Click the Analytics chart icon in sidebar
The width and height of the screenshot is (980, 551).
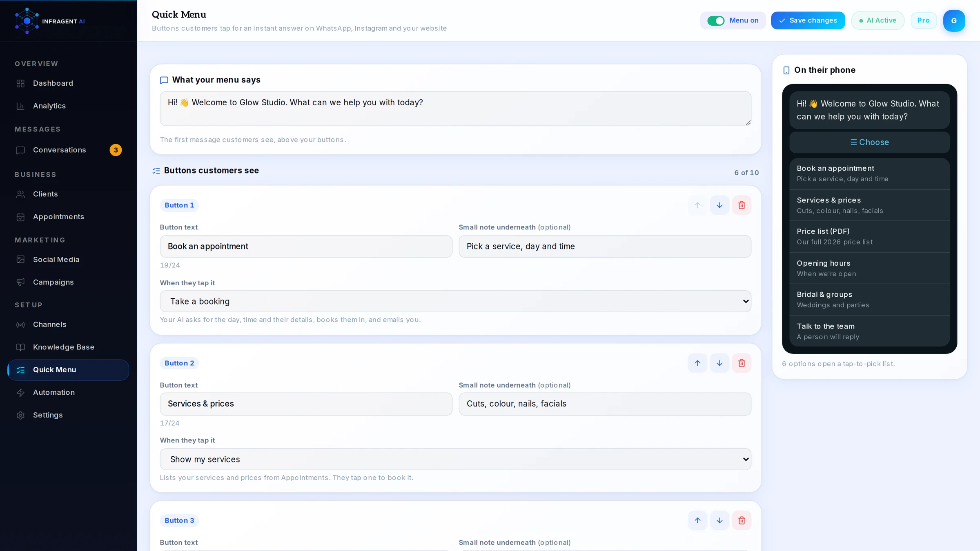(20, 106)
